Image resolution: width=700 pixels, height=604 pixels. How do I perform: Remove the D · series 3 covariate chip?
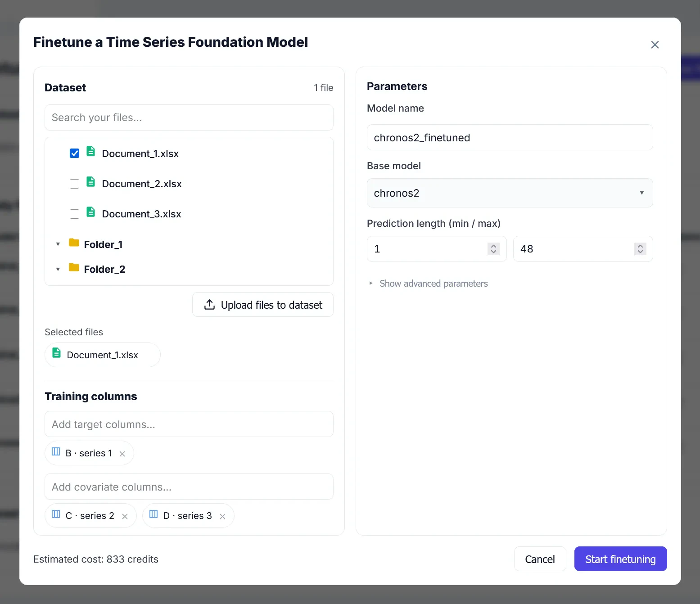click(222, 516)
